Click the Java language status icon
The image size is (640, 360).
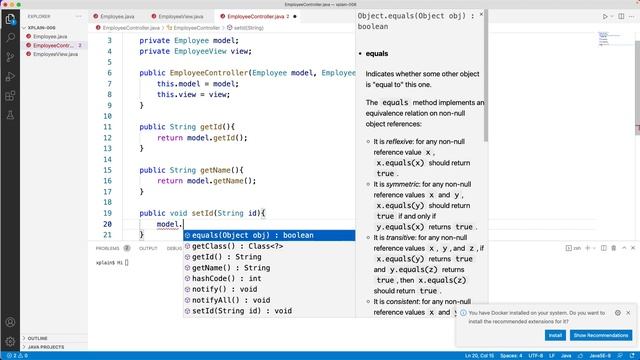tap(580, 356)
